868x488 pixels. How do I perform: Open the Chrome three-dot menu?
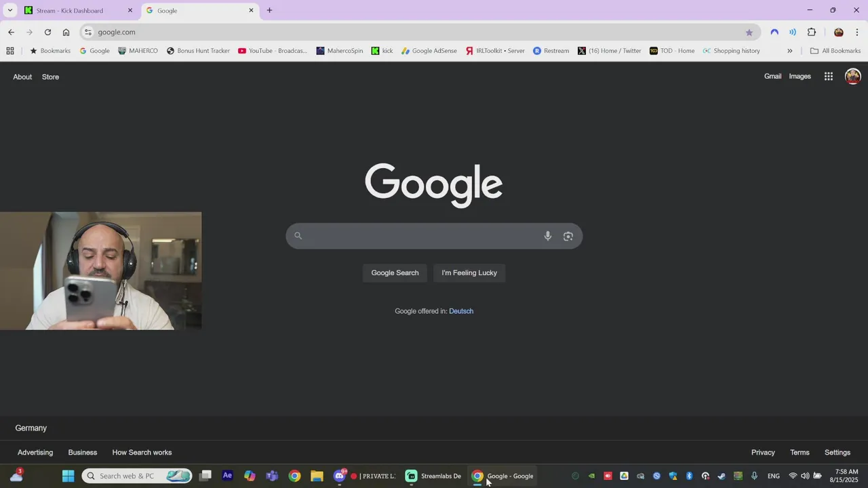click(857, 32)
